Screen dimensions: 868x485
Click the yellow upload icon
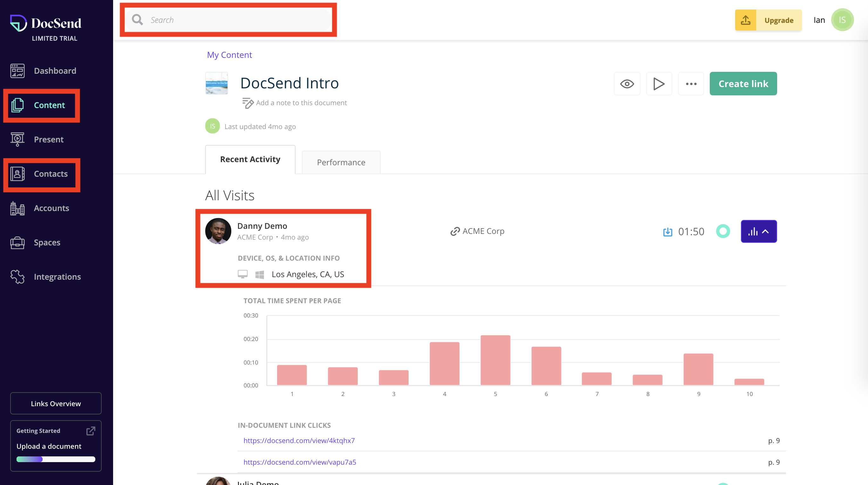745,20
